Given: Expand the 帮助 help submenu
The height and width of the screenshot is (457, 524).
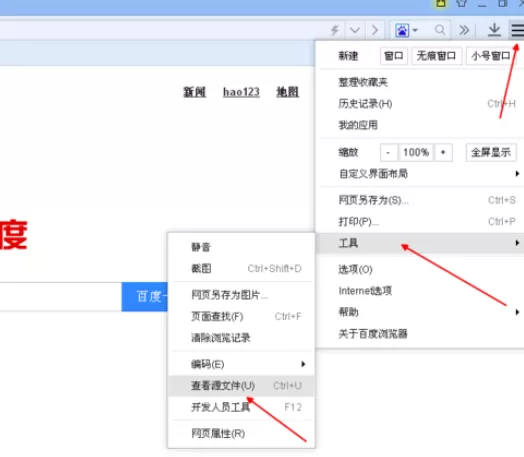Looking at the screenshot, I should tap(420, 312).
